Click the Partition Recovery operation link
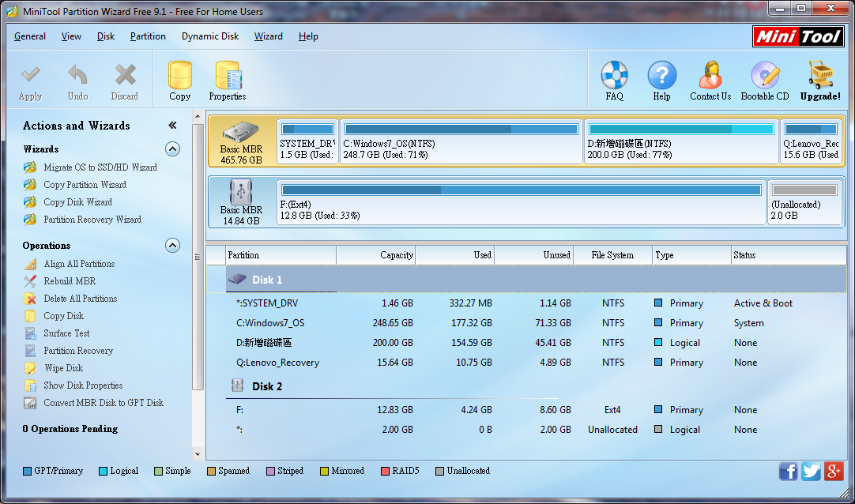 tap(78, 351)
